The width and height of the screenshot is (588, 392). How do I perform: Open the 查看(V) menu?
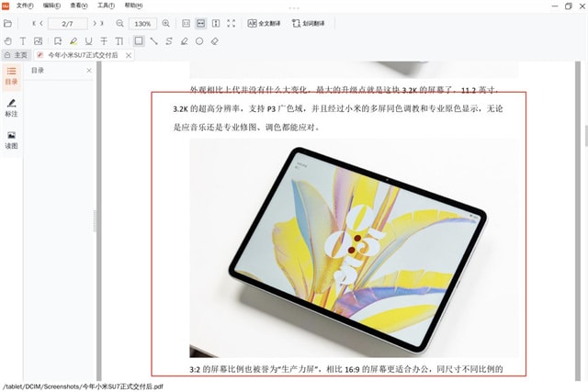(x=79, y=6)
